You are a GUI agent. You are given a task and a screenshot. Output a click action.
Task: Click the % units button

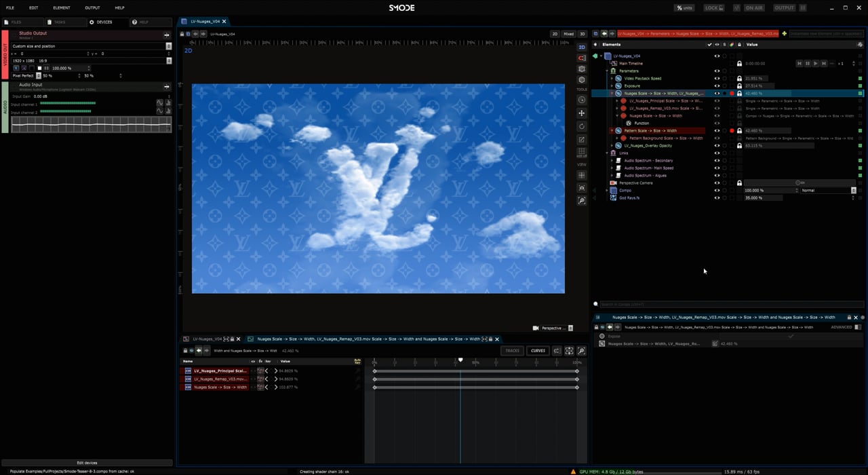(x=684, y=7)
